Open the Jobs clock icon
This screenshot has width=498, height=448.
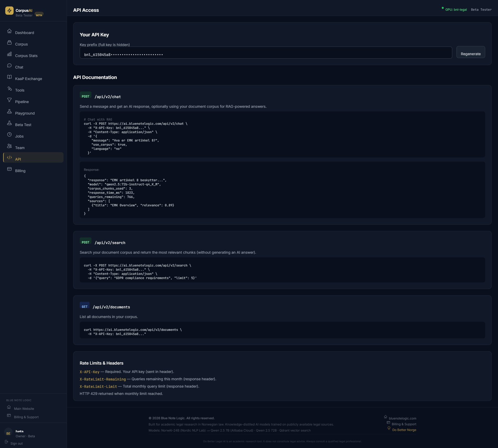point(9,135)
